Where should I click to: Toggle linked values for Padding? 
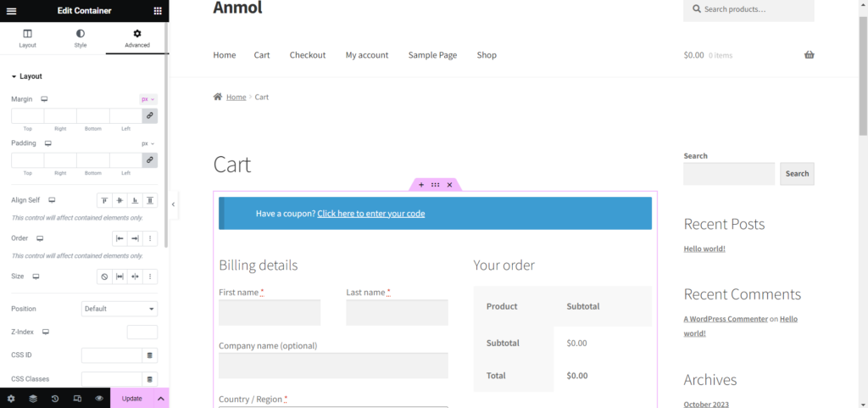click(x=149, y=160)
